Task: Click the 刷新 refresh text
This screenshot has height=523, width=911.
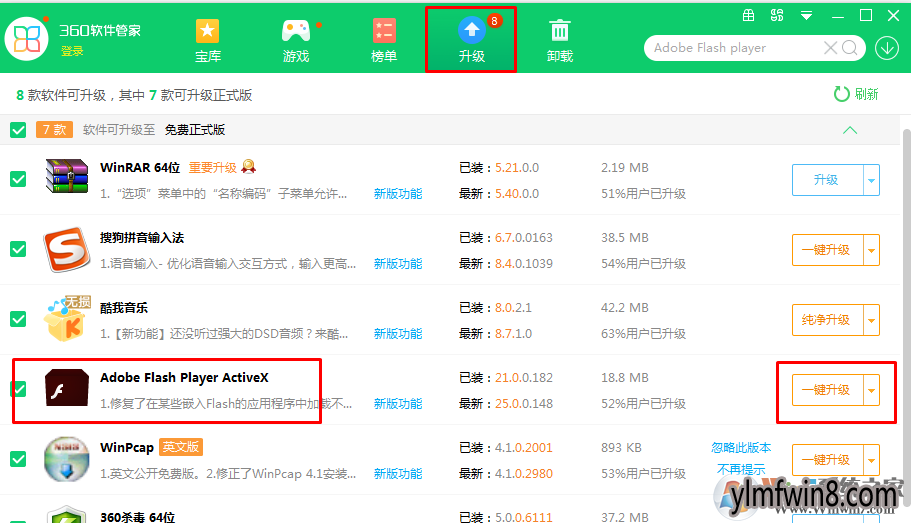Action: tap(866, 94)
